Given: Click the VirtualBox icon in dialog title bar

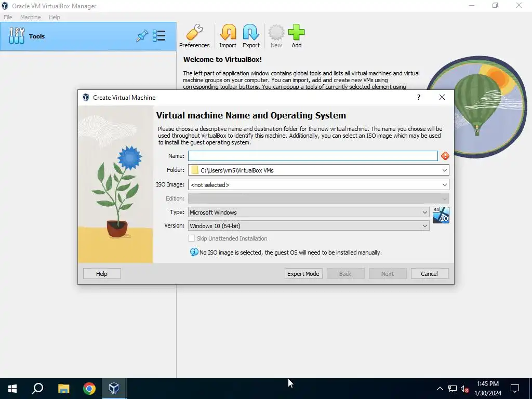Looking at the screenshot, I should point(86,97).
